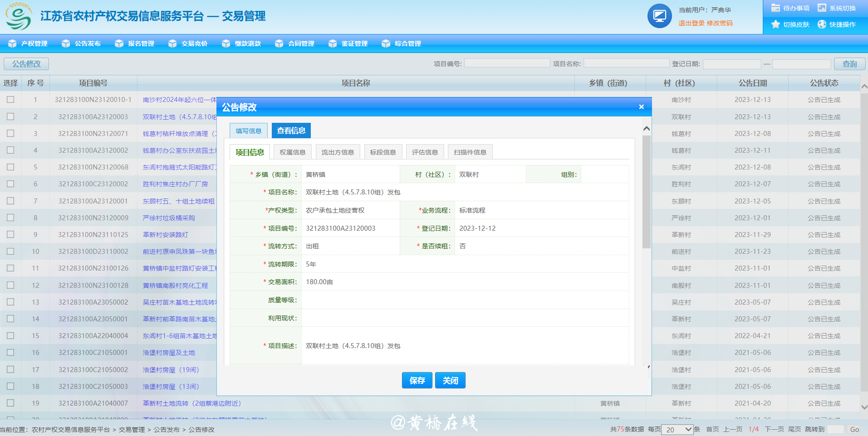The image size is (868, 436).
Task: Click the dialog vertical scrollbar thumb
Action: [647, 192]
